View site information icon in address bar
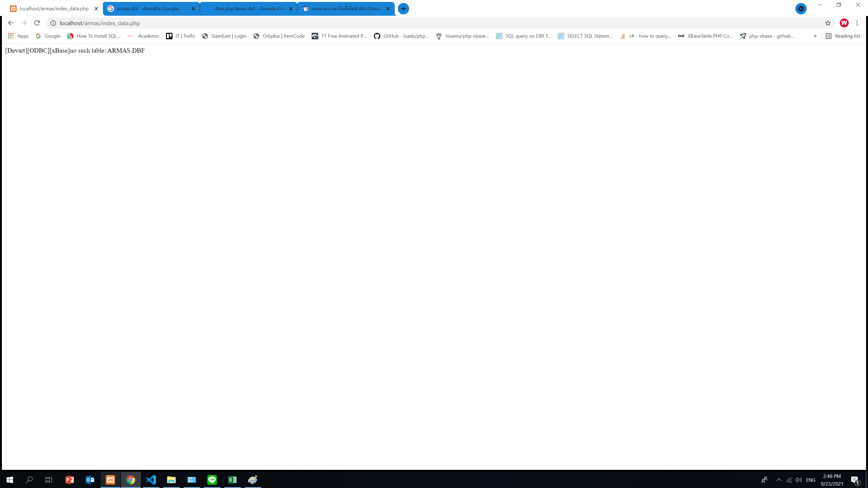 (x=53, y=23)
